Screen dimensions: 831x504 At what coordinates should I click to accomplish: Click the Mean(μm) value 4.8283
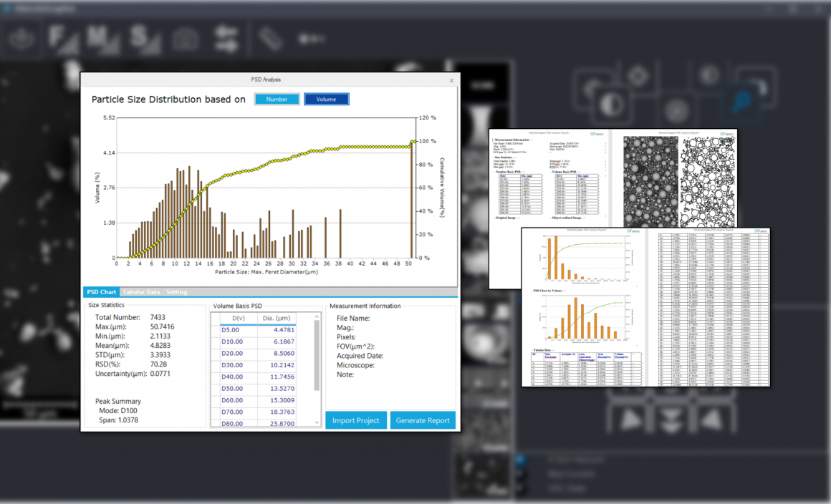(x=160, y=345)
